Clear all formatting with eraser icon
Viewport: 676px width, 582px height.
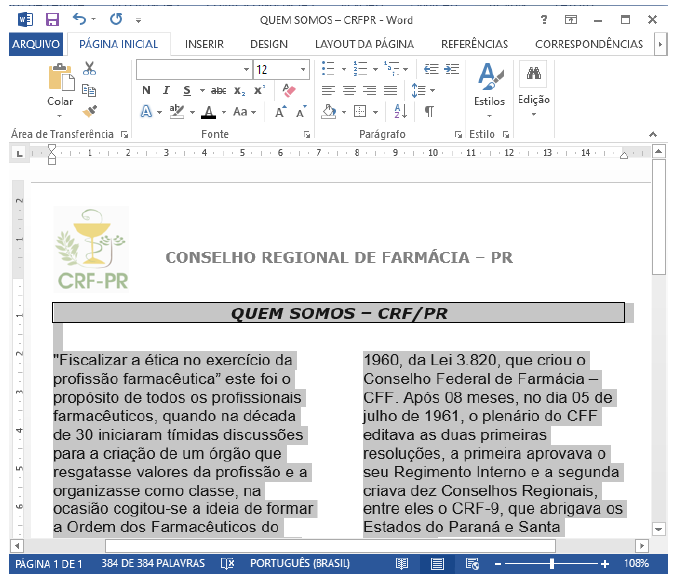(x=289, y=91)
